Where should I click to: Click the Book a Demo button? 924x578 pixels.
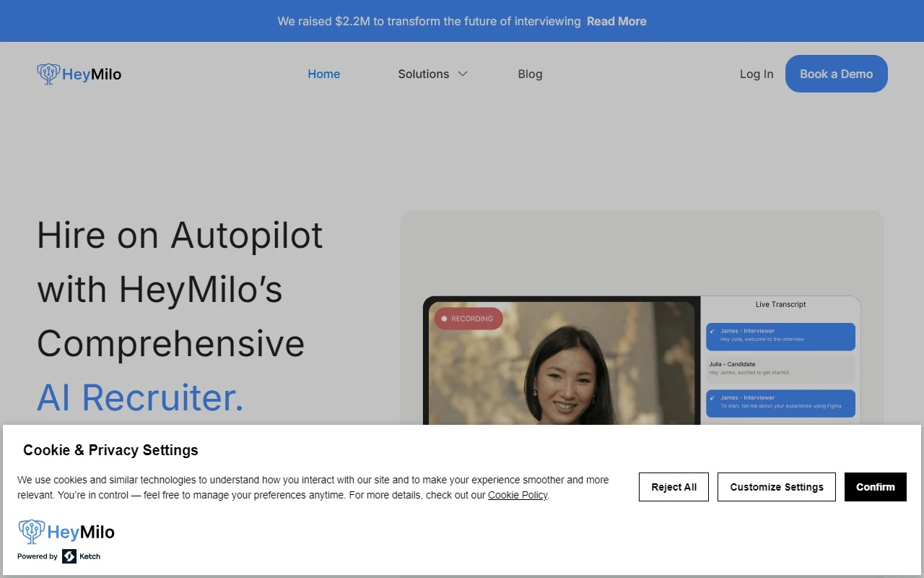coord(836,74)
